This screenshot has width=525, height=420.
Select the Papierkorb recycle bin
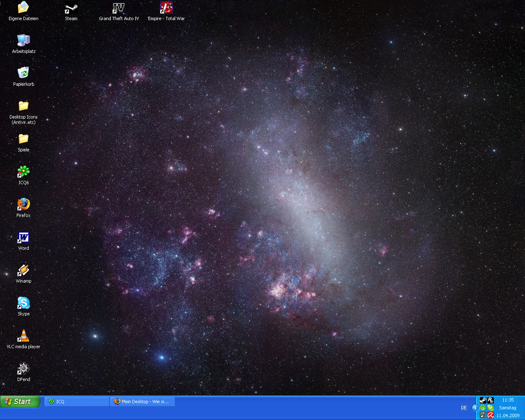23,73
